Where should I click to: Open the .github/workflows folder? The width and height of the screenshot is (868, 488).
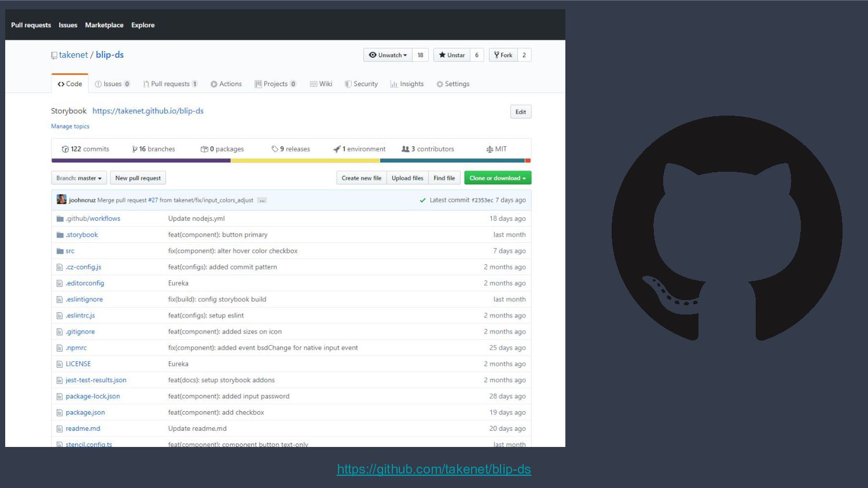pyautogui.click(x=93, y=219)
